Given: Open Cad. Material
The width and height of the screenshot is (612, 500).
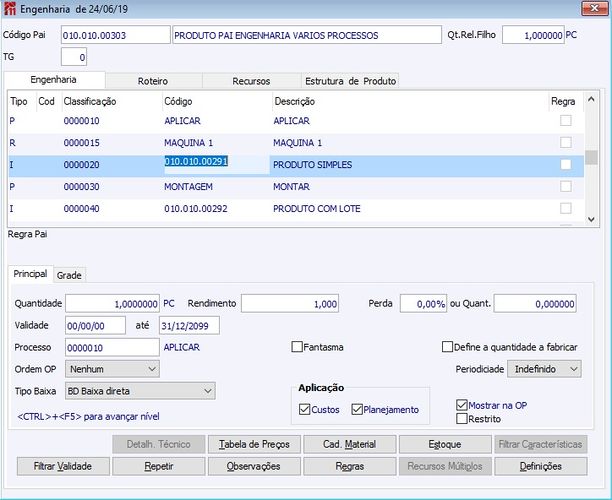Looking at the screenshot, I should point(349,444).
